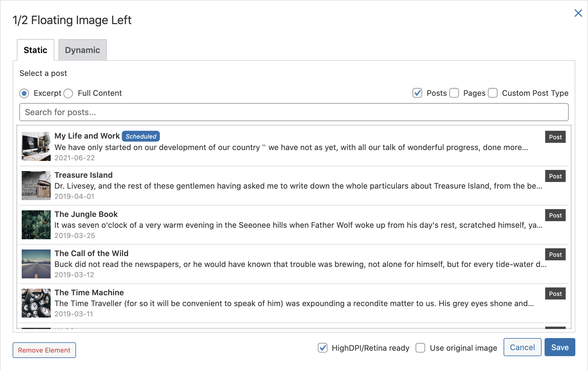Enable the Pages checkbox
Viewport: 588px width, 370px height.
454,93
